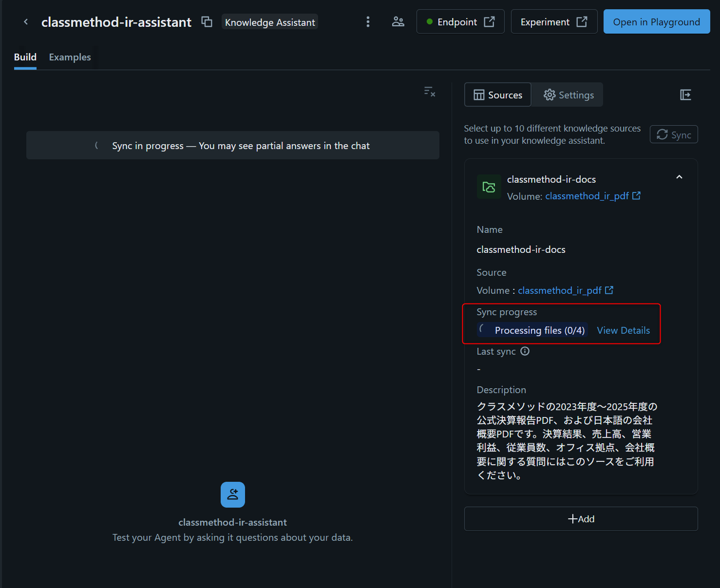
Task: Click the classmethod-ir-assistant label under the avatar
Action: [233, 522]
